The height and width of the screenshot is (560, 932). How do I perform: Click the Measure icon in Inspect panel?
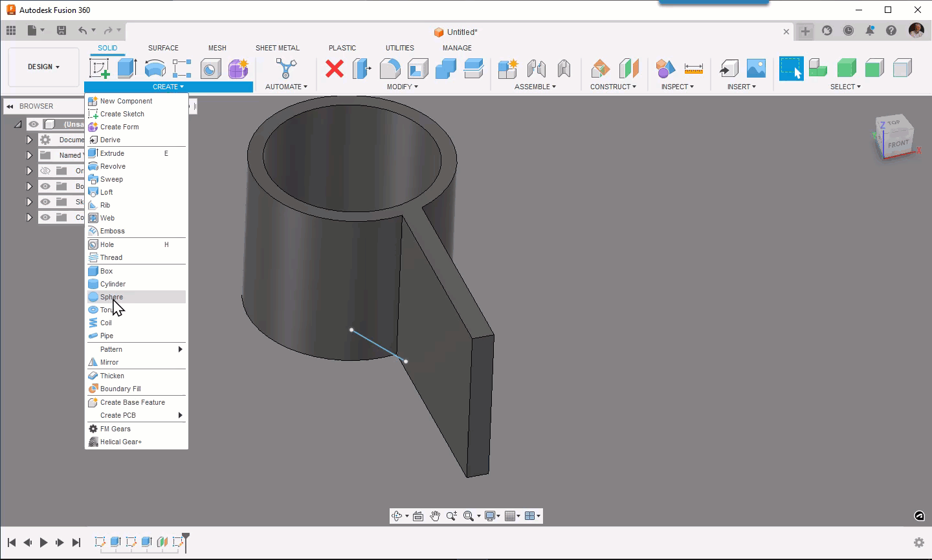694,67
